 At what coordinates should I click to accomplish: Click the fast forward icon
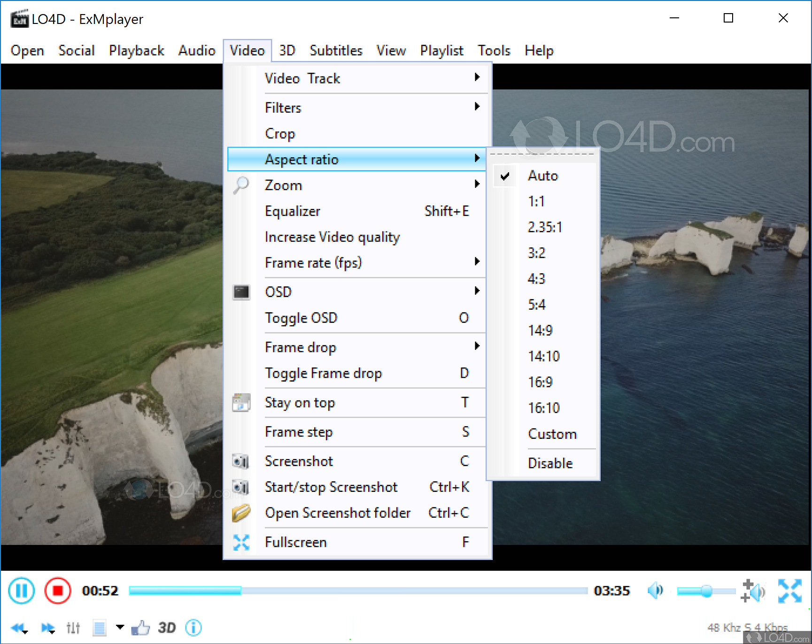coord(47,628)
